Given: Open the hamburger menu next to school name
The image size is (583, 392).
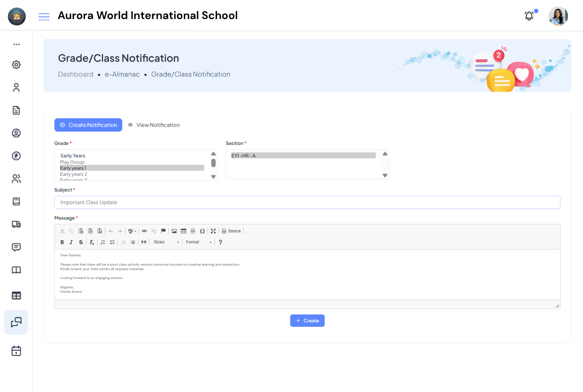Looking at the screenshot, I should [x=44, y=16].
